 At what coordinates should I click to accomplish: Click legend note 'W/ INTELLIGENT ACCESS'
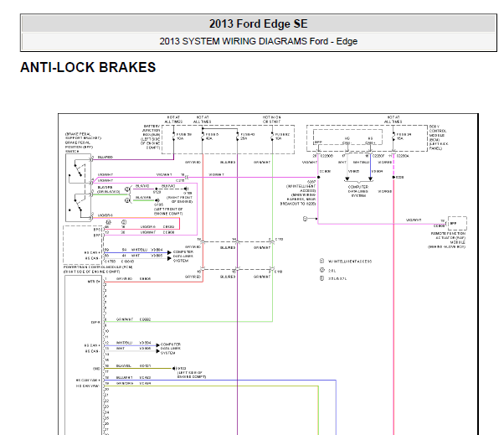click(349, 262)
